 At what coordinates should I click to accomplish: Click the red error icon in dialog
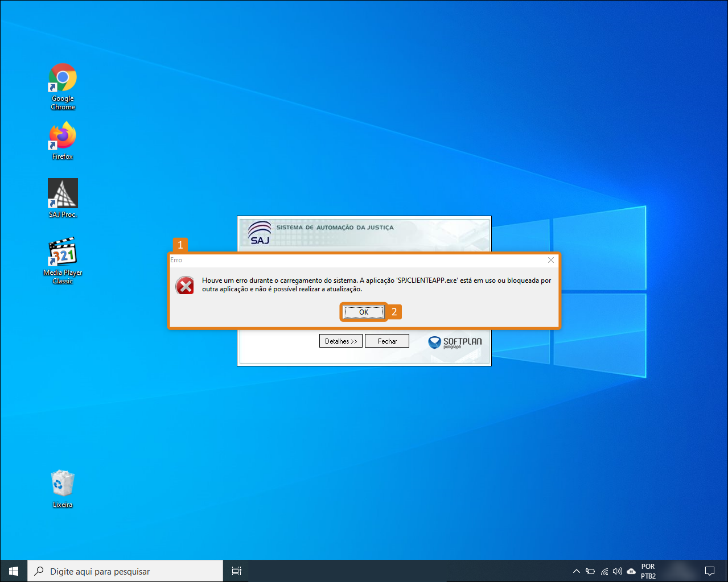click(x=185, y=285)
